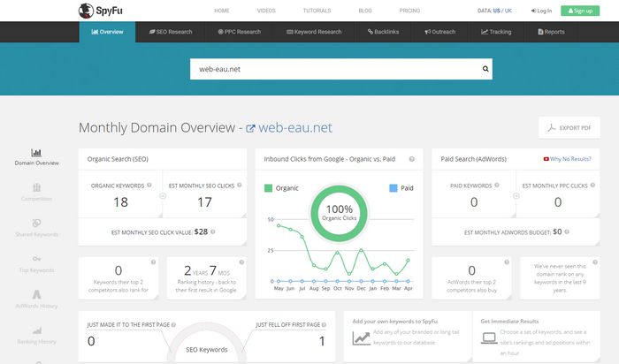Select Domain Overview in the sidebar
The height and width of the screenshot is (364, 619).
tap(36, 157)
